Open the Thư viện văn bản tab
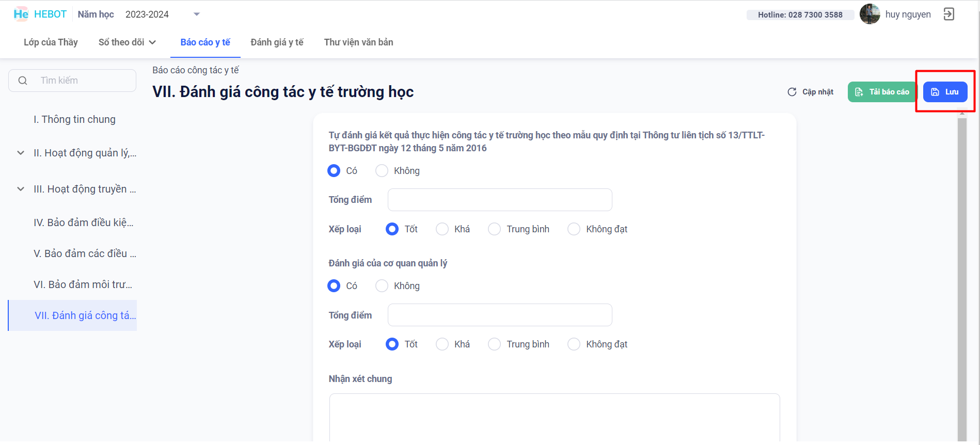Image resolution: width=980 pixels, height=445 pixels. [x=358, y=42]
